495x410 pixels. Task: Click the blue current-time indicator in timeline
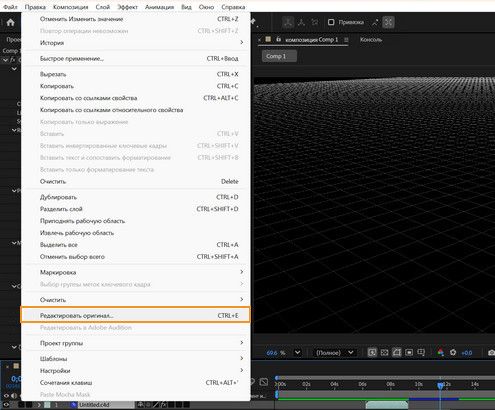440,385
